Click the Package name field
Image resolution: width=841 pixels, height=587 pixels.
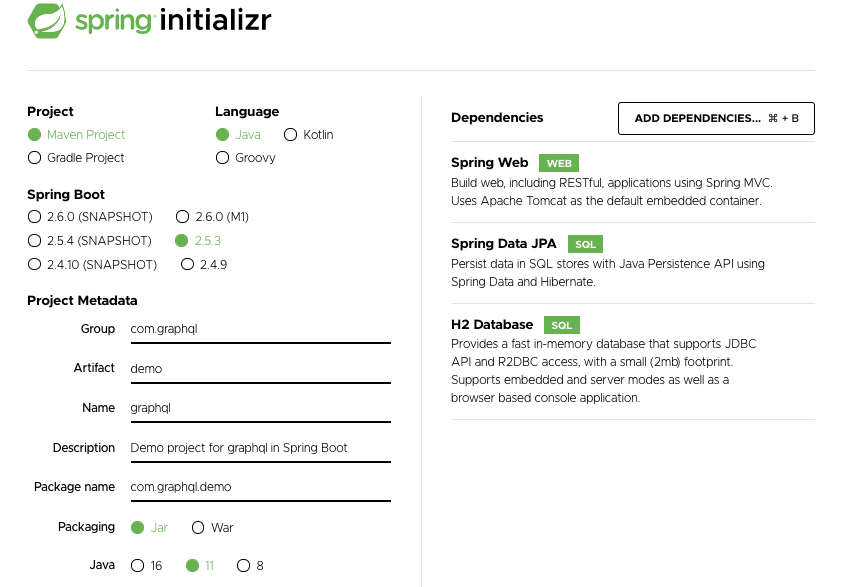(259, 488)
